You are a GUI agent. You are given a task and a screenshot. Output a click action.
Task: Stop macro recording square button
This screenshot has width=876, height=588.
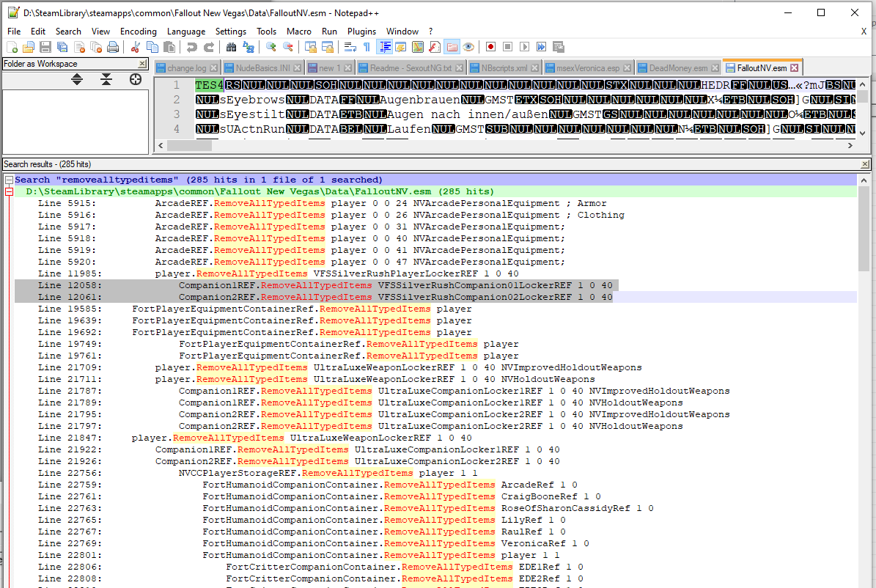508,47
